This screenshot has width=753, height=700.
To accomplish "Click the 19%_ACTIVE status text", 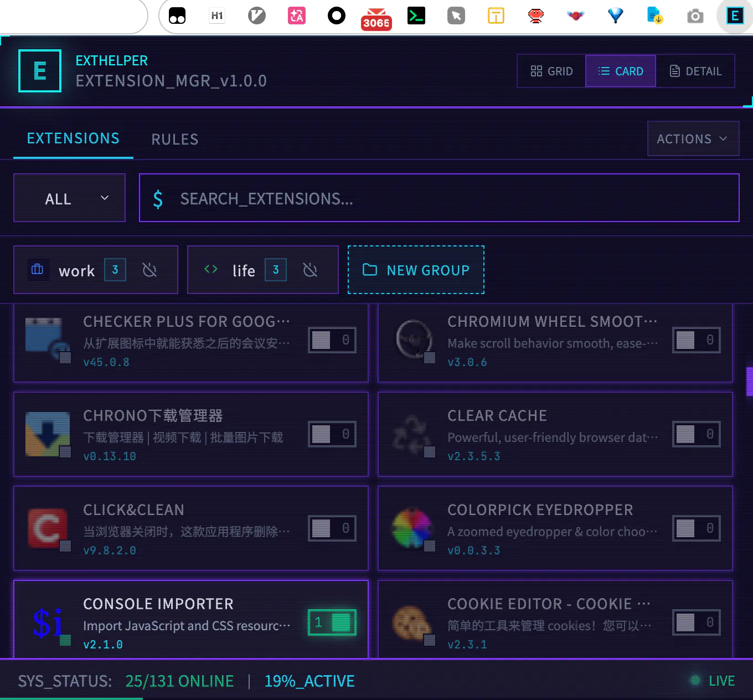I will point(310,681).
